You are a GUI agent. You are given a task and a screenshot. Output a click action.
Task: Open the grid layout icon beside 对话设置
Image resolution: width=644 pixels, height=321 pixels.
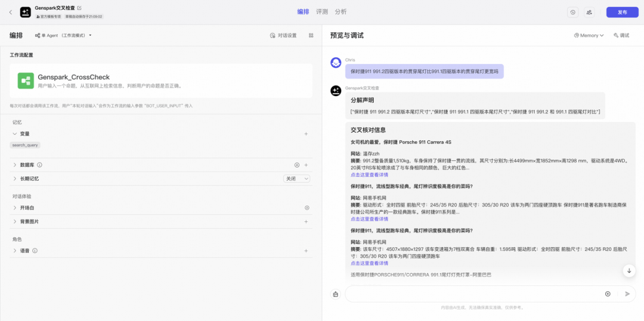click(311, 35)
